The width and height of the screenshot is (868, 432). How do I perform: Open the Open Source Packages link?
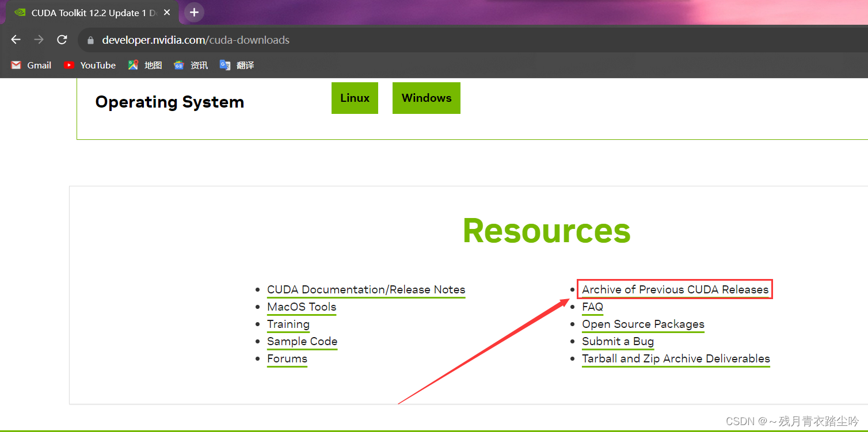(643, 324)
